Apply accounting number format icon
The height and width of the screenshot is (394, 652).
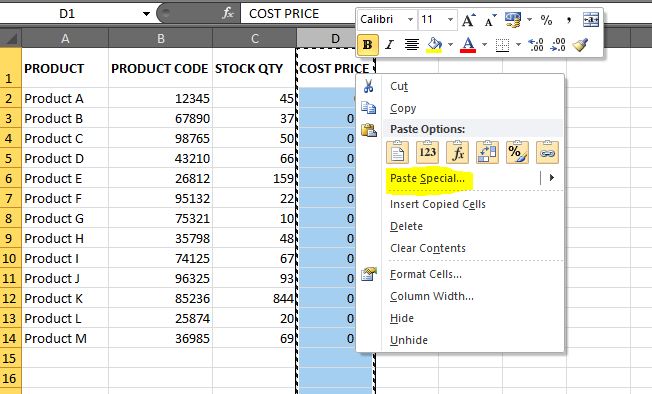[513, 20]
